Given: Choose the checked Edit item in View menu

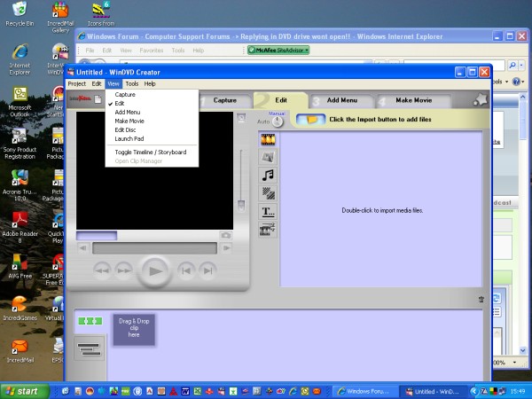Looking at the screenshot, I should (x=152, y=104).
